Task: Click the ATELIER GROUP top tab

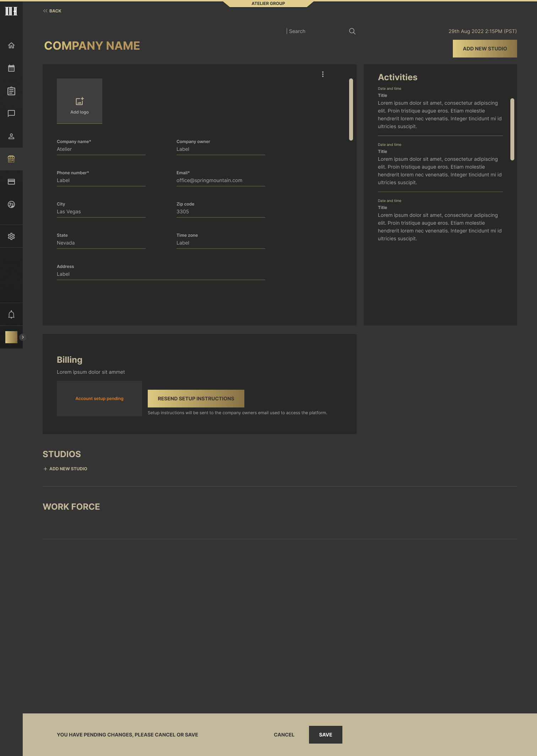Action: tap(268, 4)
